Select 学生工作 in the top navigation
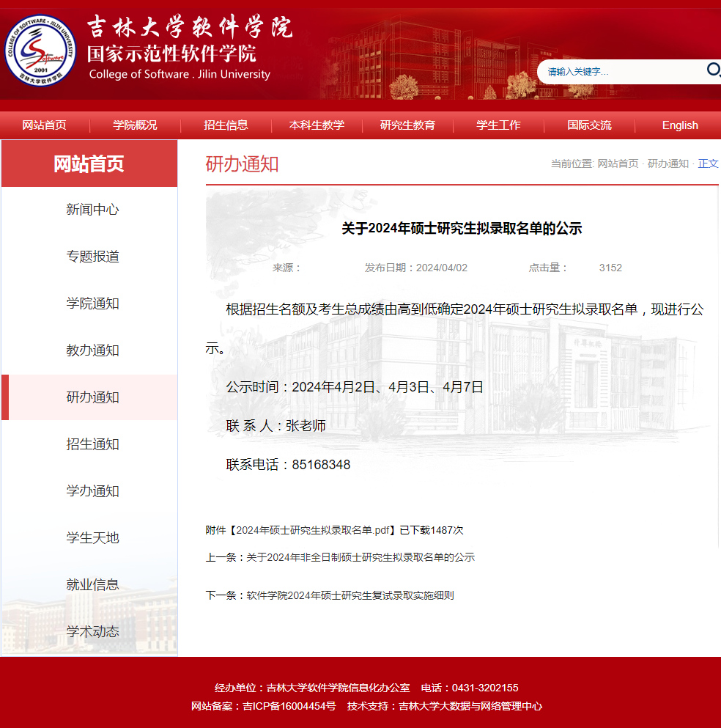This screenshot has width=721, height=728. (498, 125)
